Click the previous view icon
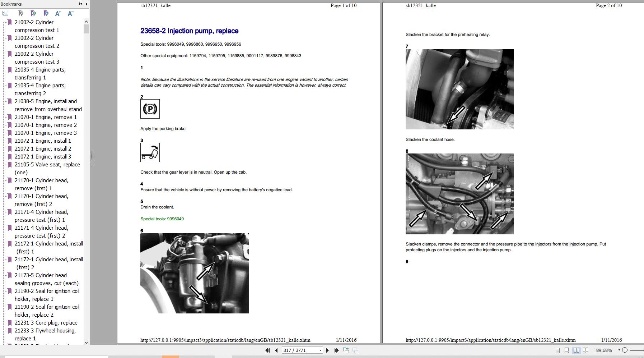The image size is (644, 358). 346,350
